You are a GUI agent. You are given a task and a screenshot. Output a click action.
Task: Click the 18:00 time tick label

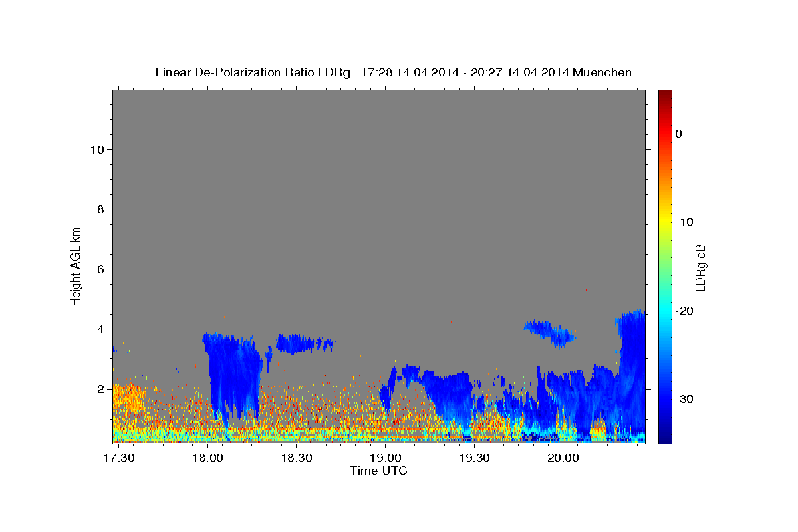click(207, 458)
